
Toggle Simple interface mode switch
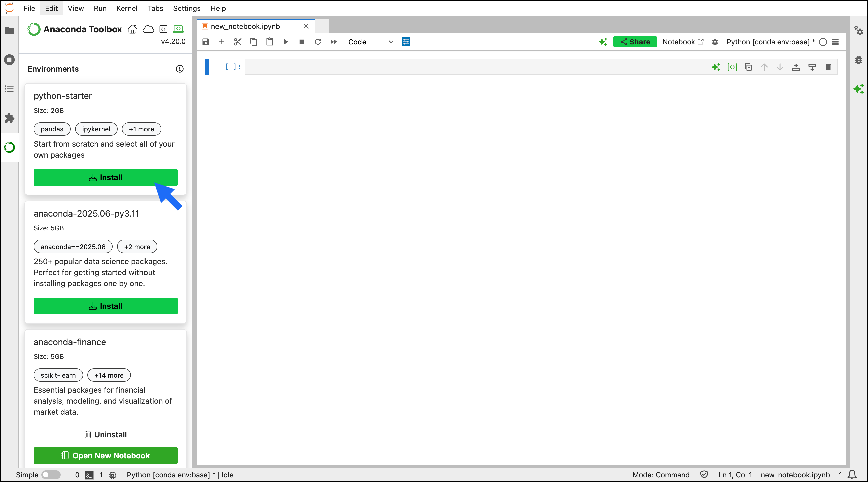click(51, 475)
